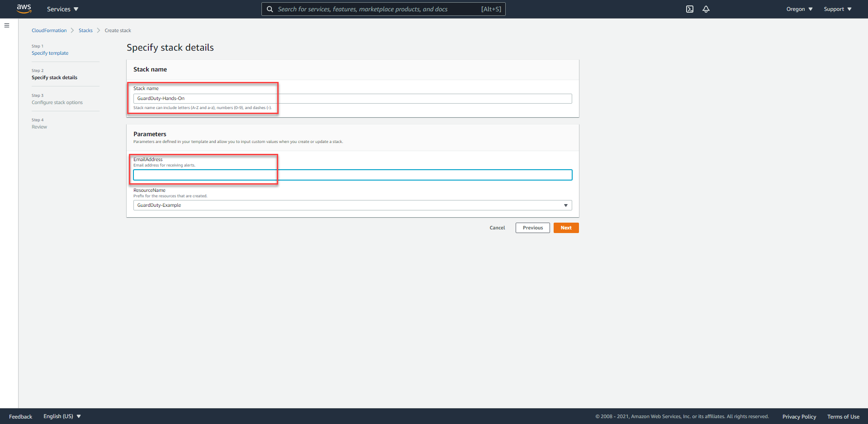868x424 pixels.
Task: Open the Privacy Policy link
Action: point(799,416)
